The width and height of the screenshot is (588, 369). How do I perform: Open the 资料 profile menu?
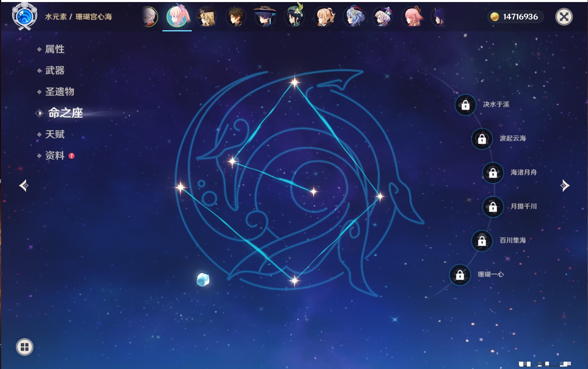(x=55, y=155)
